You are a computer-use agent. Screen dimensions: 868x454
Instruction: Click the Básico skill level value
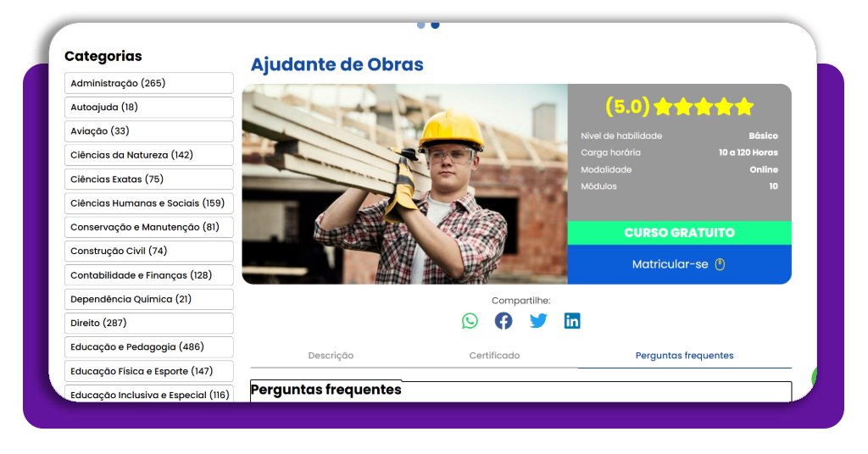click(x=764, y=136)
